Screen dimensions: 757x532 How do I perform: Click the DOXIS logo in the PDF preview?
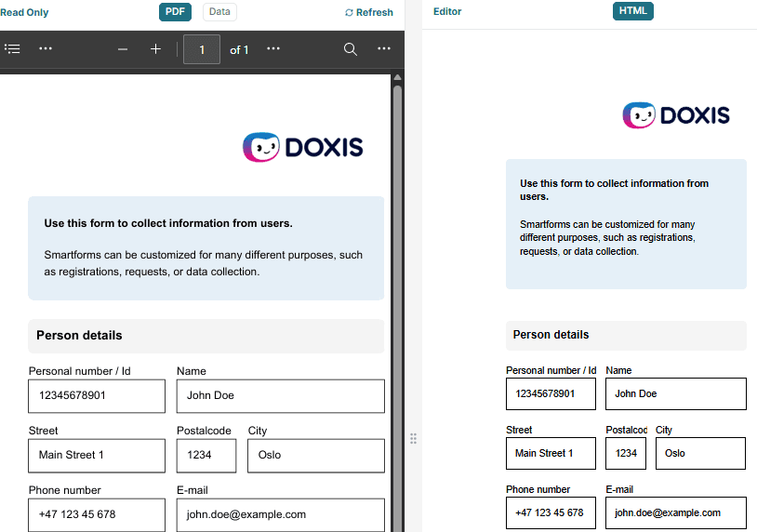(302, 147)
